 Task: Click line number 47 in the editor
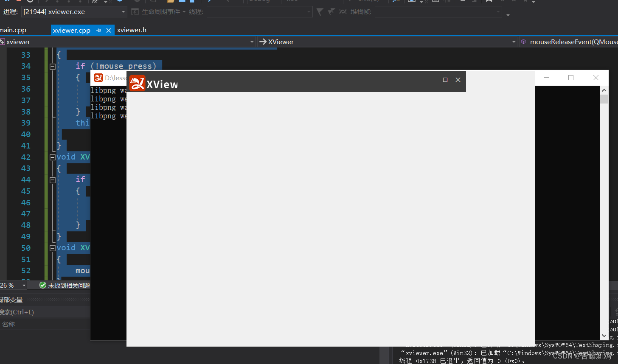point(26,213)
